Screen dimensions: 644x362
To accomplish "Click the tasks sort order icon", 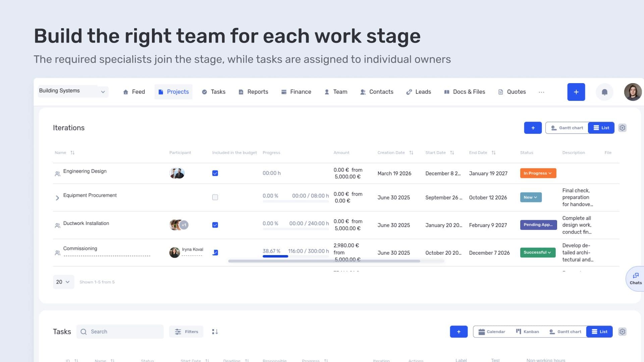I will [215, 331].
